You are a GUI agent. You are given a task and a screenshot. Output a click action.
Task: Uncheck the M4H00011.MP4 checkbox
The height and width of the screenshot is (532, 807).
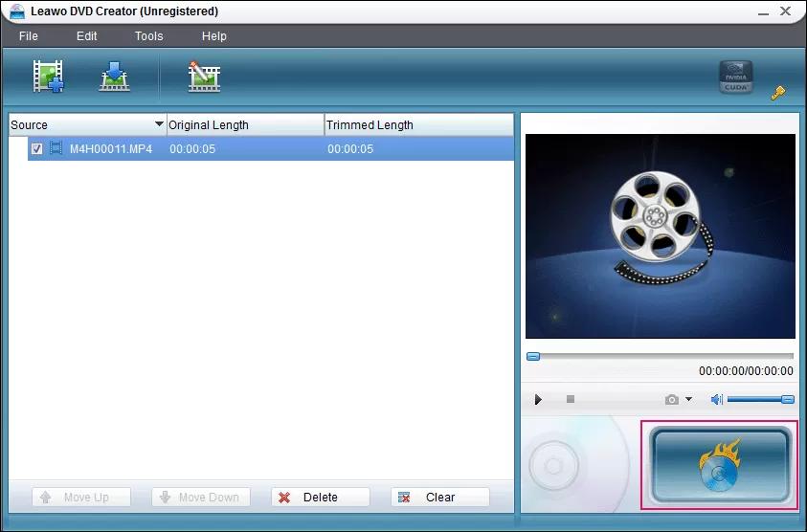coord(36,148)
